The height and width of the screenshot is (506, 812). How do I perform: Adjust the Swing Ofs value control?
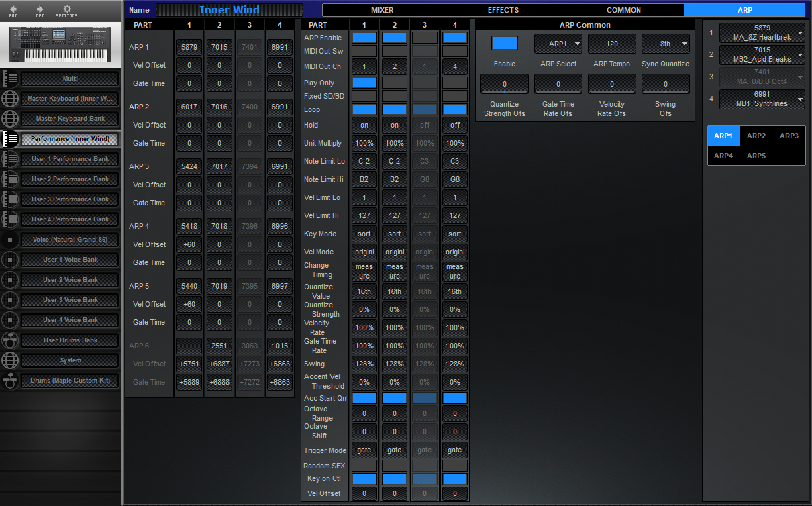(x=665, y=85)
